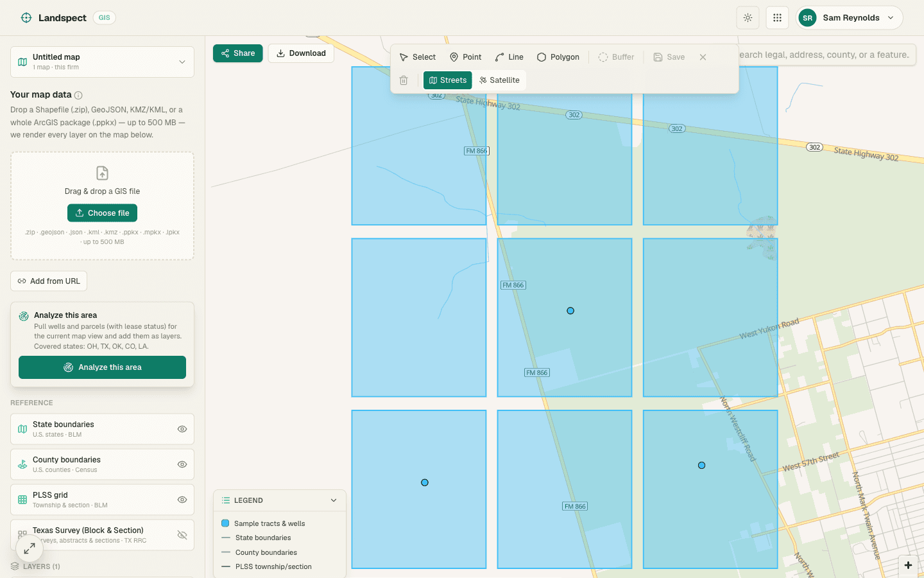Open Sam Reynolds account dropdown chevron
Viewport: 924px width, 578px height.
[x=891, y=18]
